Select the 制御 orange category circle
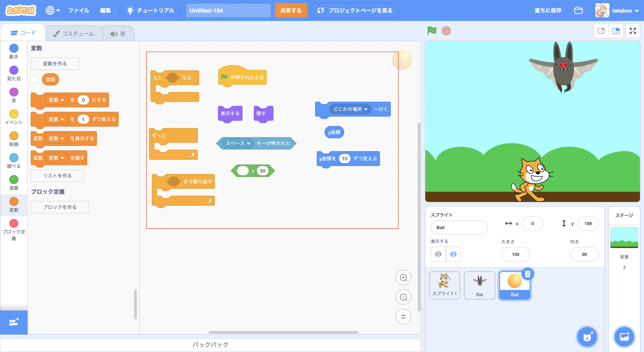Screen dimensions: 644x352 (14, 136)
